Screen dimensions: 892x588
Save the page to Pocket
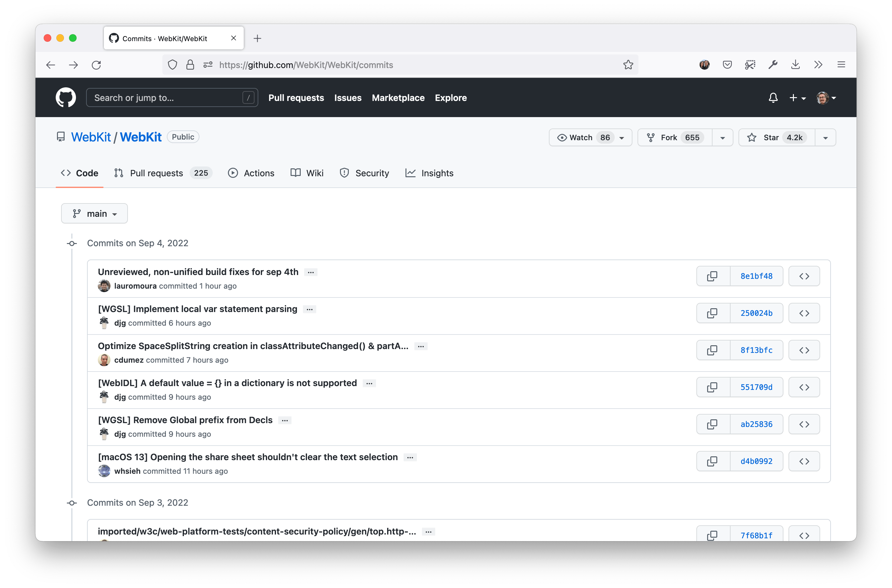click(727, 65)
